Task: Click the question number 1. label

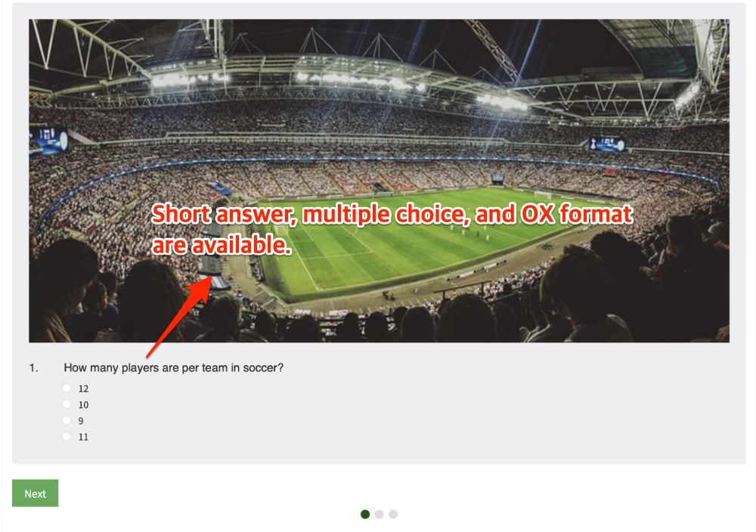Action: coord(33,368)
